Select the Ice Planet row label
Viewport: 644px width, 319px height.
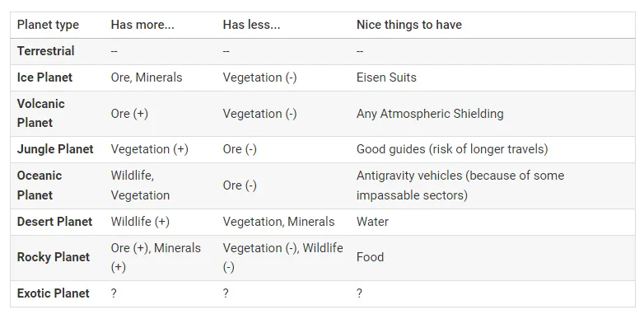[x=44, y=77]
